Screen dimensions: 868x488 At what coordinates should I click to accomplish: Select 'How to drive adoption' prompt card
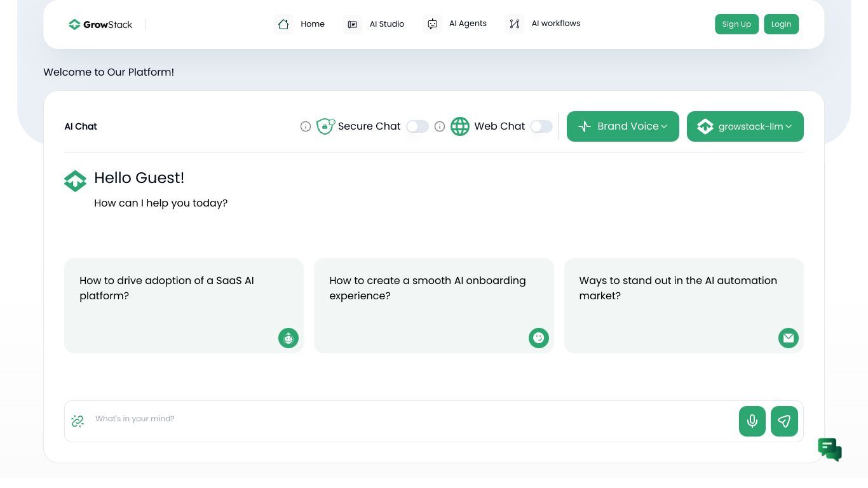[x=184, y=306]
